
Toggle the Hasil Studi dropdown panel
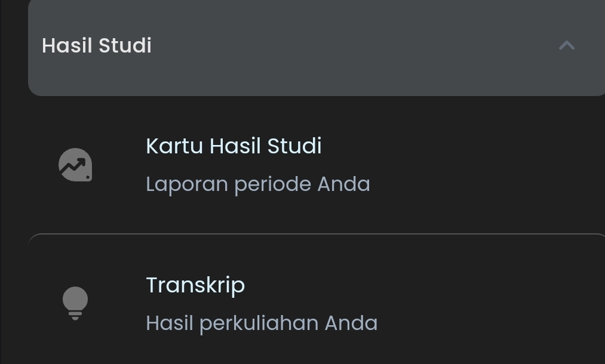[x=317, y=46]
